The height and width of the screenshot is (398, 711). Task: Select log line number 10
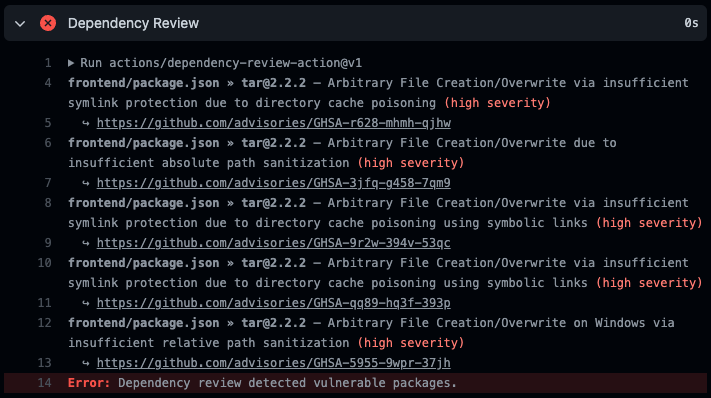pyautogui.click(x=44, y=263)
